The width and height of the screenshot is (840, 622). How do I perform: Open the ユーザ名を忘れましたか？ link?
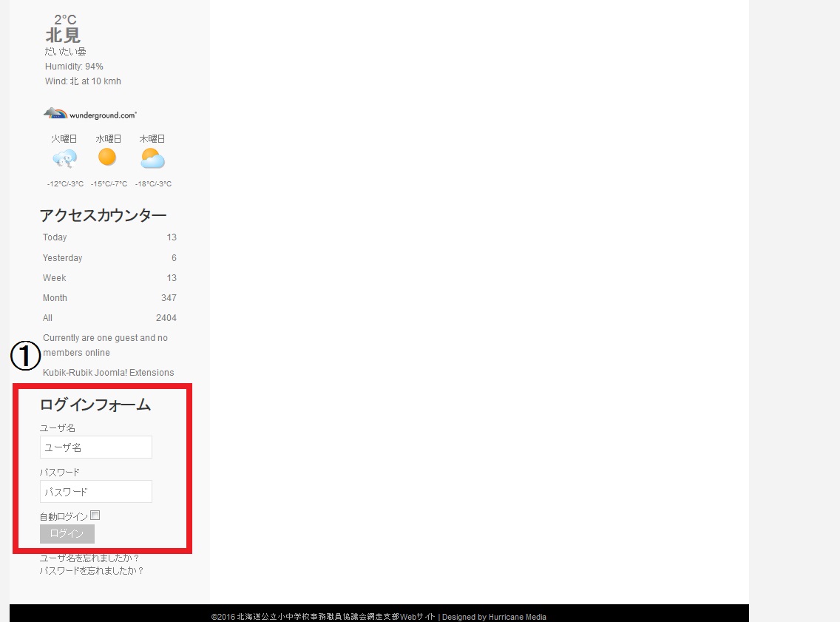pos(89,558)
